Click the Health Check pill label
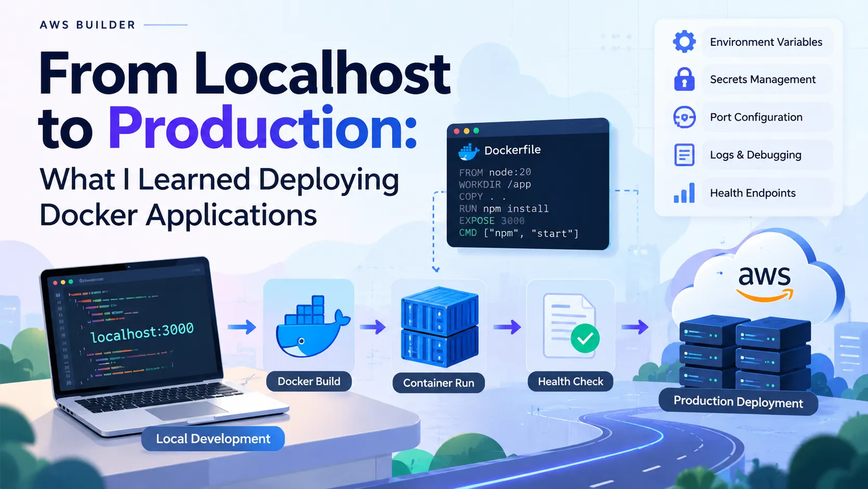Viewport: 868px width, 489px height. [x=571, y=381]
